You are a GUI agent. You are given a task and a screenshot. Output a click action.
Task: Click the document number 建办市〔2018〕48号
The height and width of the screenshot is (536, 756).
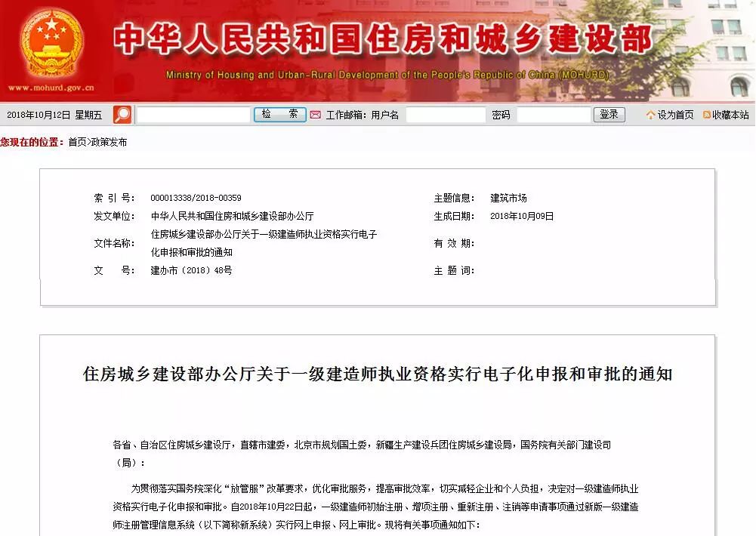(191, 270)
